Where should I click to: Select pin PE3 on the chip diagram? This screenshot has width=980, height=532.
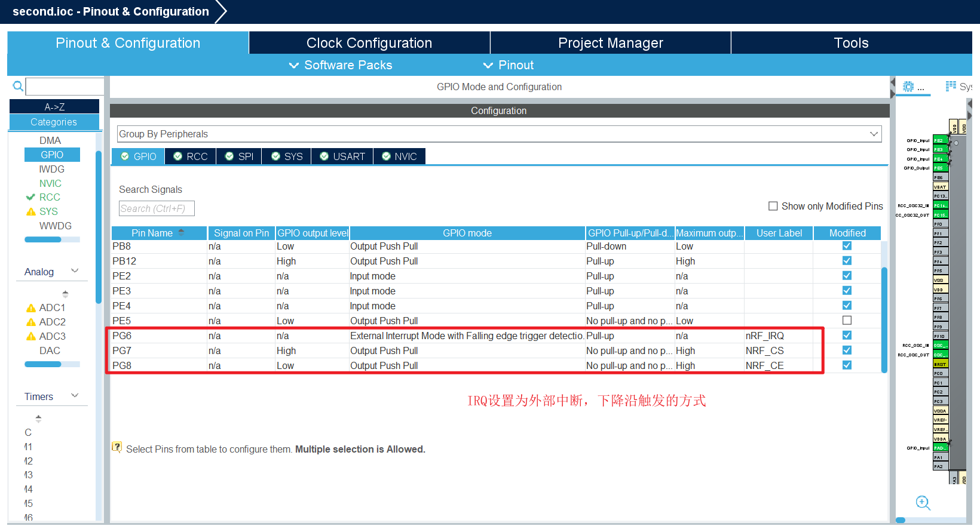coord(940,150)
